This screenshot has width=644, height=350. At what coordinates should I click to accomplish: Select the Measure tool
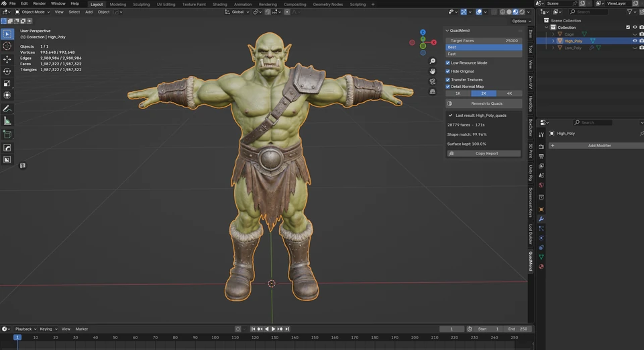(7, 121)
